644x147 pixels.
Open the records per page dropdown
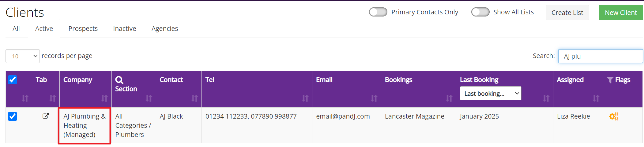[x=23, y=56]
